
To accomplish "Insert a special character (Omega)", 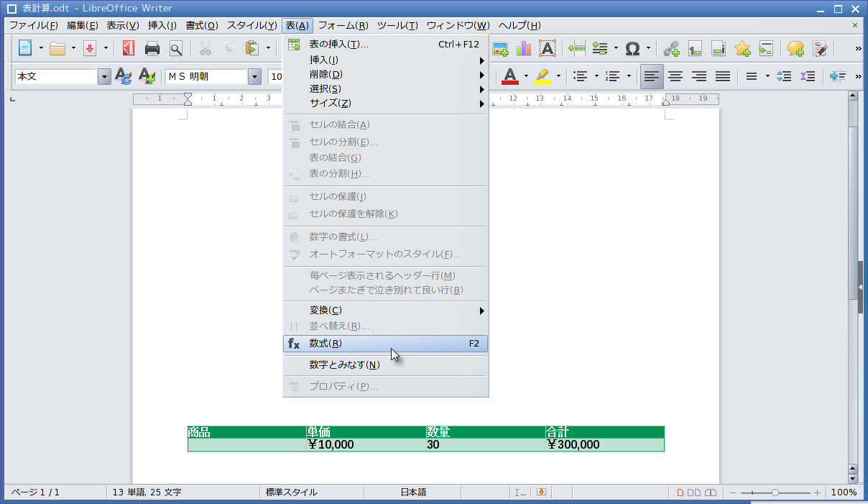I will click(632, 48).
